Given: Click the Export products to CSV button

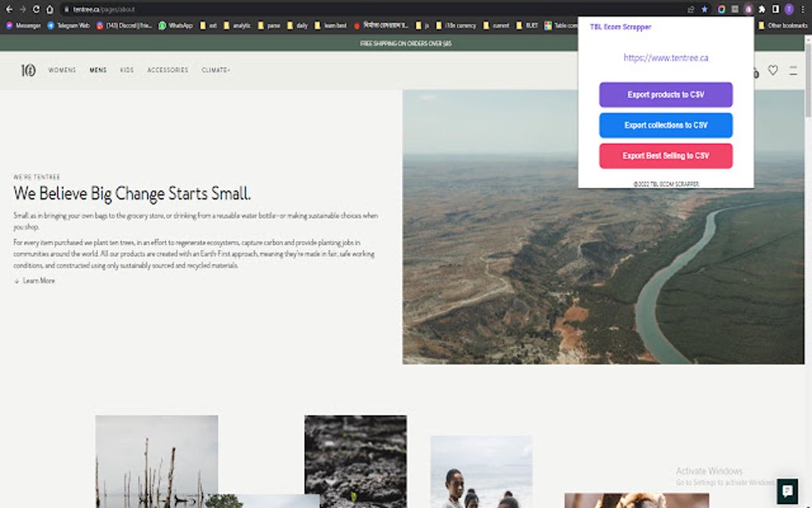Looking at the screenshot, I should [x=666, y=95].
